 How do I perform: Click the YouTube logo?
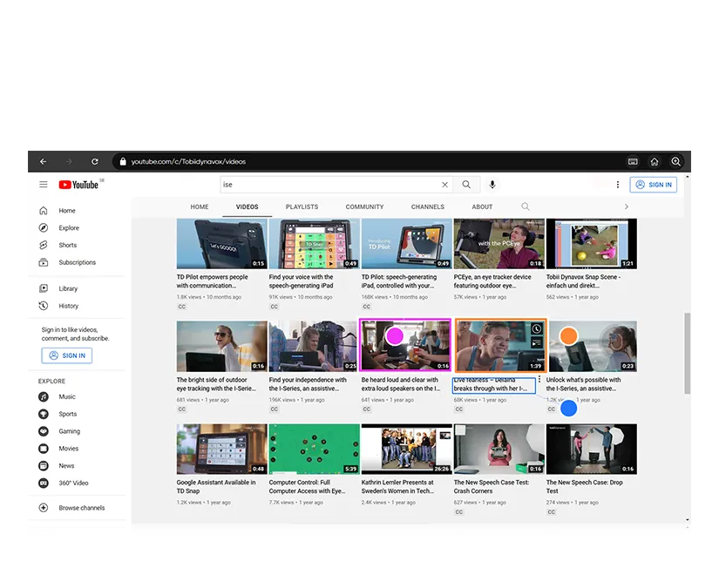click(x=78, y=185)
